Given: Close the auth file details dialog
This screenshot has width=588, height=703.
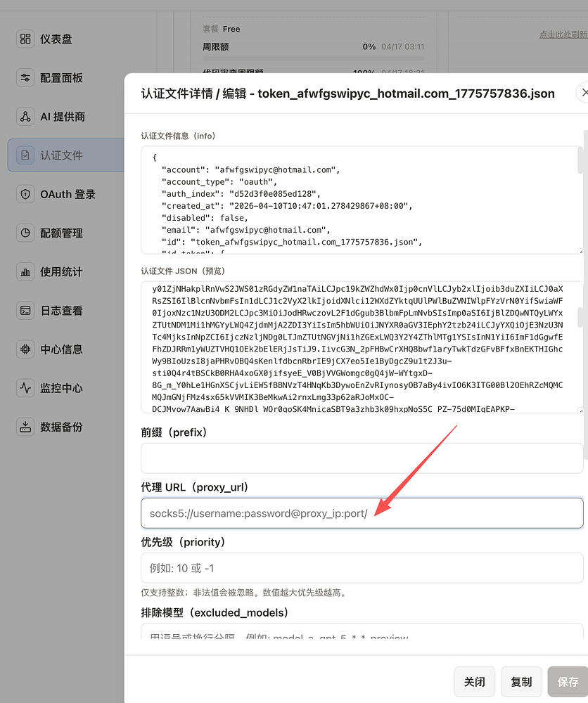Looking at the screenshot, I should click(x=583, y=92).
